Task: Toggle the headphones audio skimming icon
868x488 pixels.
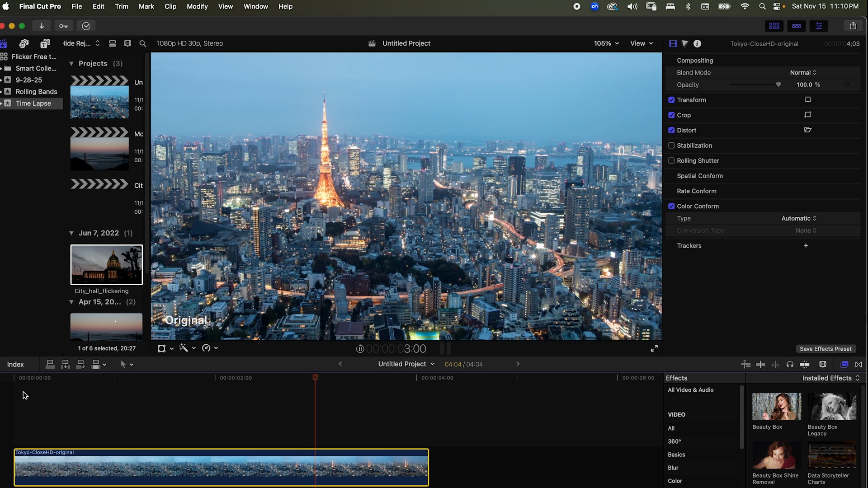Action: click(x=790, y=365)
